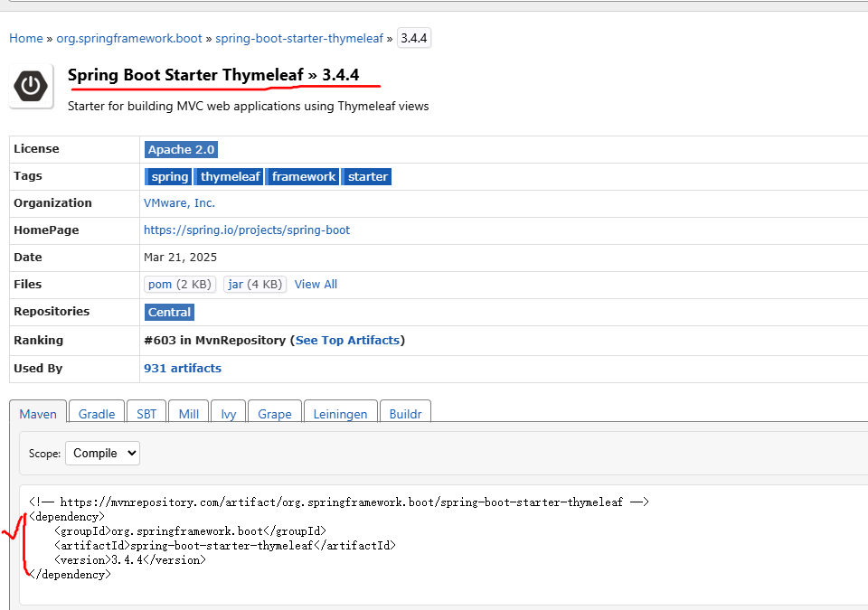This screenshot has height=610, width=868.
Task: Open the spring-boot-starter-thymeleaf breadcrumb link
Action: coord(299,38)
